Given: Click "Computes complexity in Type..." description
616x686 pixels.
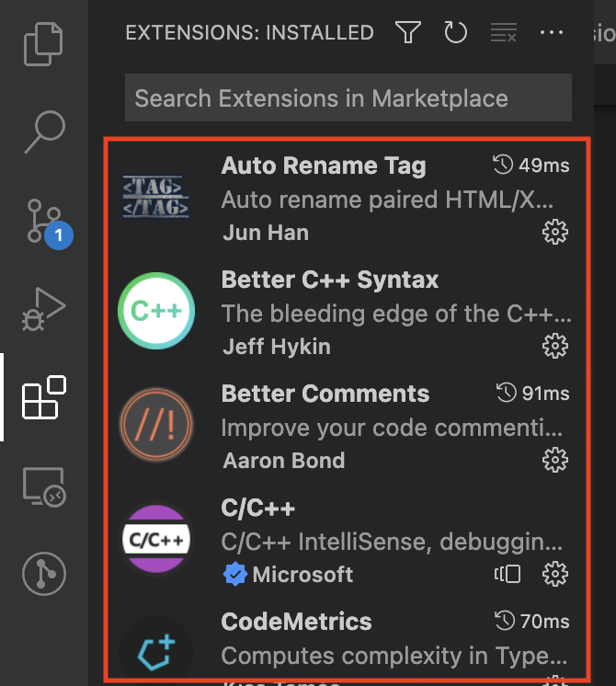Looking at the screenshot, I should tap(394, 656).
